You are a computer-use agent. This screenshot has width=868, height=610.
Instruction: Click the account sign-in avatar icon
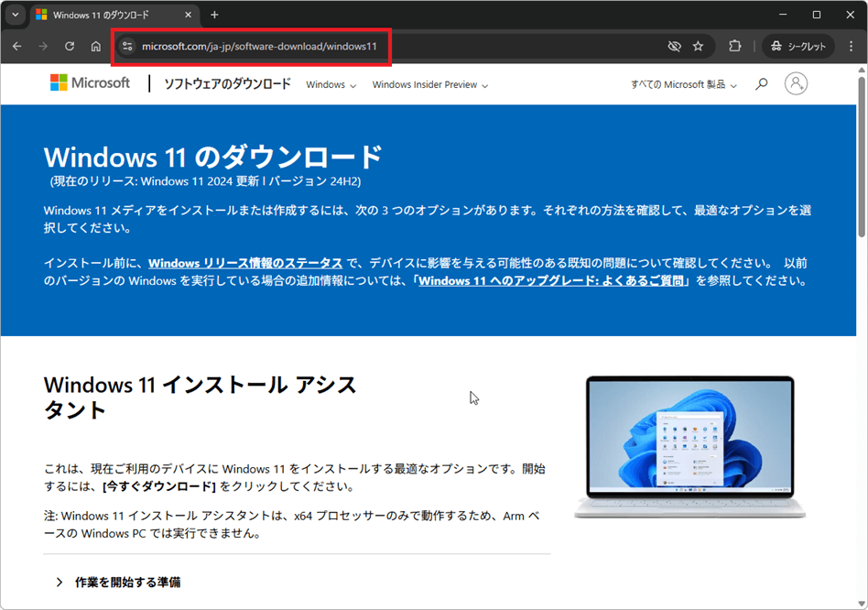pyautogui.click(x=797, y=84)
